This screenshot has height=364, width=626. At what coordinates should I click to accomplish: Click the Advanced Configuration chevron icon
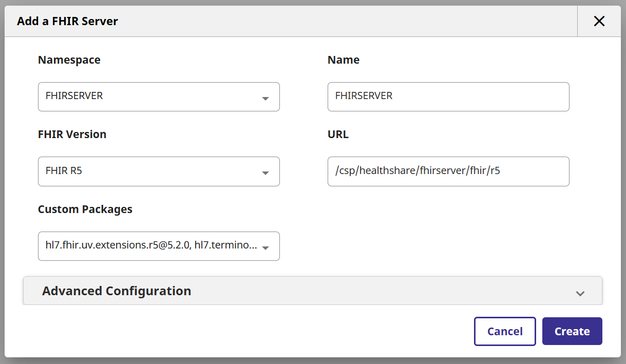point(580,293)
